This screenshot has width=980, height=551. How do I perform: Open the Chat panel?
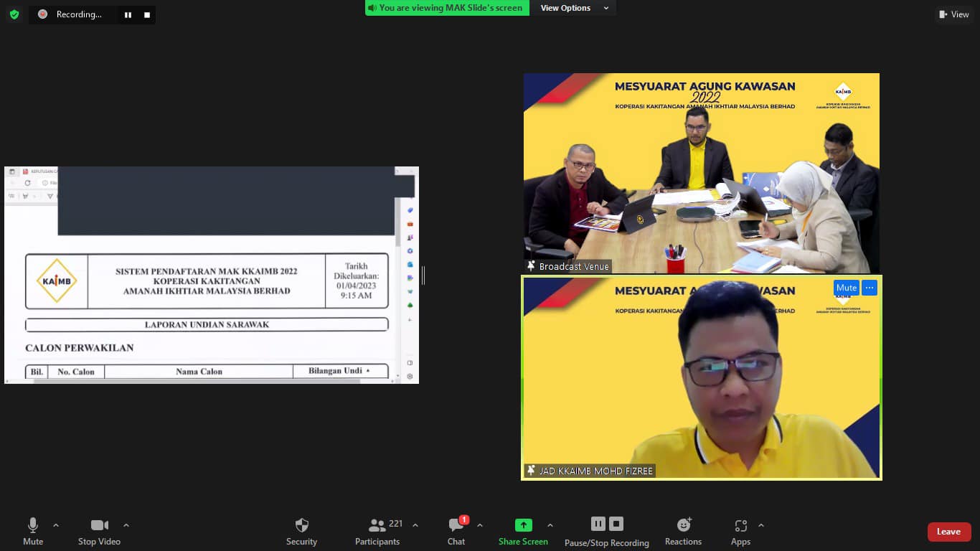[456, 532]
